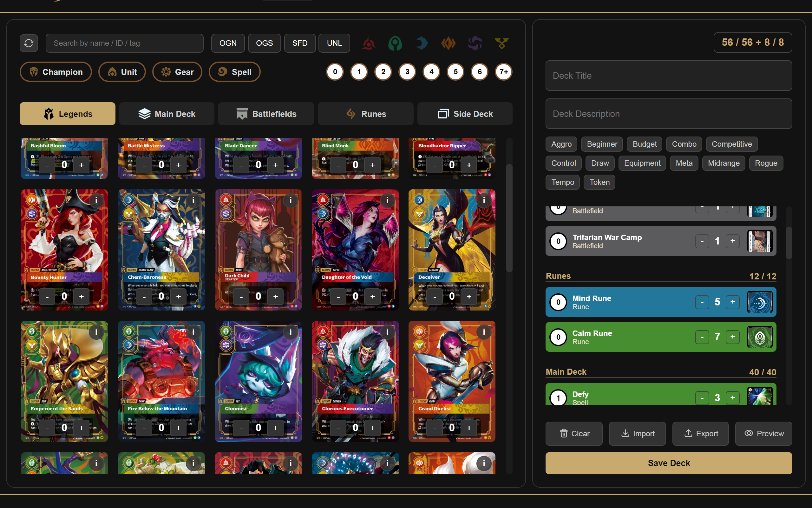
Task: Filter by the red Fury domain icon
Action: click(x=369, y=43)
